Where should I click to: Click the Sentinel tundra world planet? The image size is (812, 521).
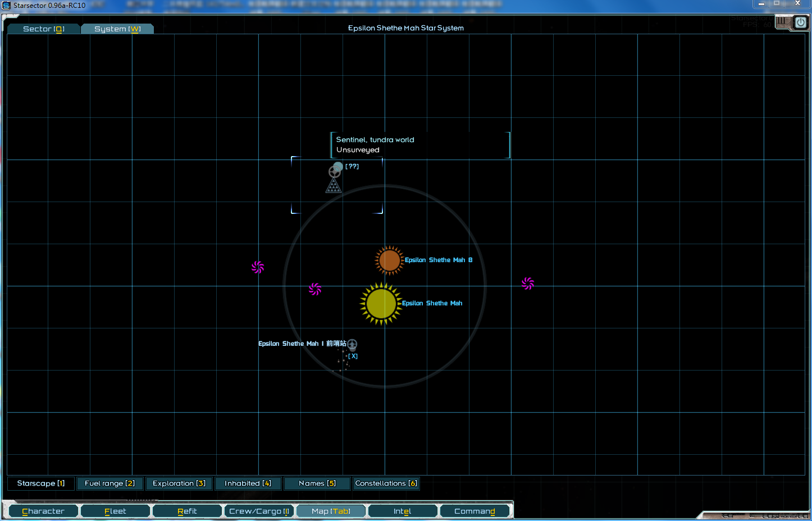click(338, 167)
